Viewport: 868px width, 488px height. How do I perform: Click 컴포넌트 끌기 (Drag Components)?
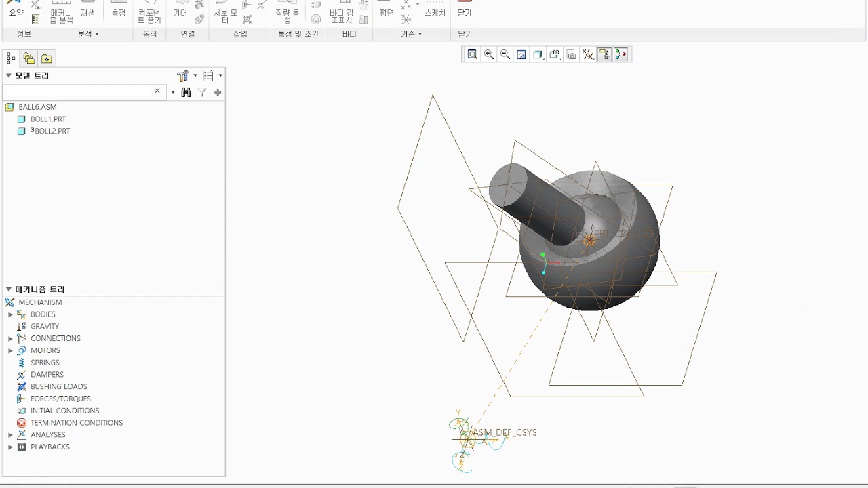(x=150, y=12)
